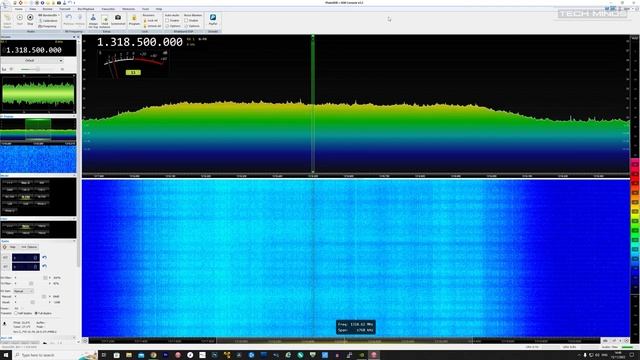The image size is (640, 360).
Task: Open the Transmit ribbon tab
Action: pos(64,9)
